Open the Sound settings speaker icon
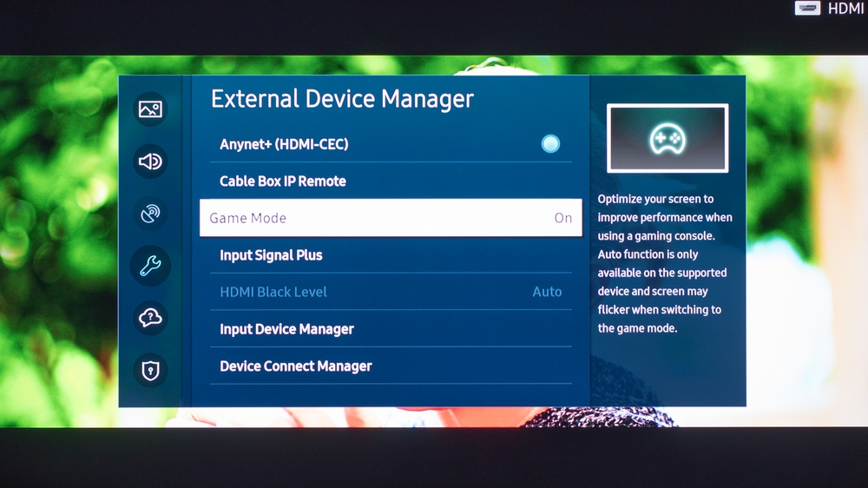Screen dimensions: 868x488 [x=150, y=162]
